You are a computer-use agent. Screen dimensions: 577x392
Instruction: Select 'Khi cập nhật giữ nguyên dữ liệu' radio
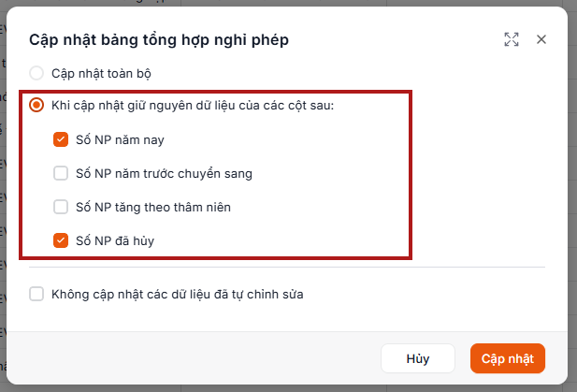(x=36, y=105)
